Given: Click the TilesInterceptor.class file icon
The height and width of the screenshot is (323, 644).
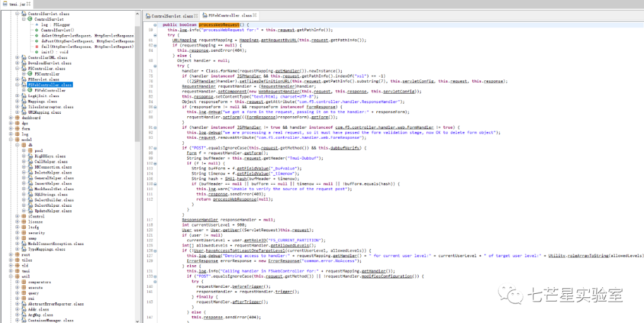Looking at the screenshot, I should [24, 107].
